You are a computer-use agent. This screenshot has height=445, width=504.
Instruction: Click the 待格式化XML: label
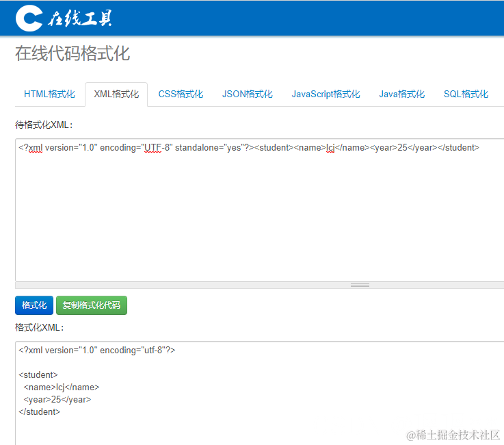(x=44, y=125)
